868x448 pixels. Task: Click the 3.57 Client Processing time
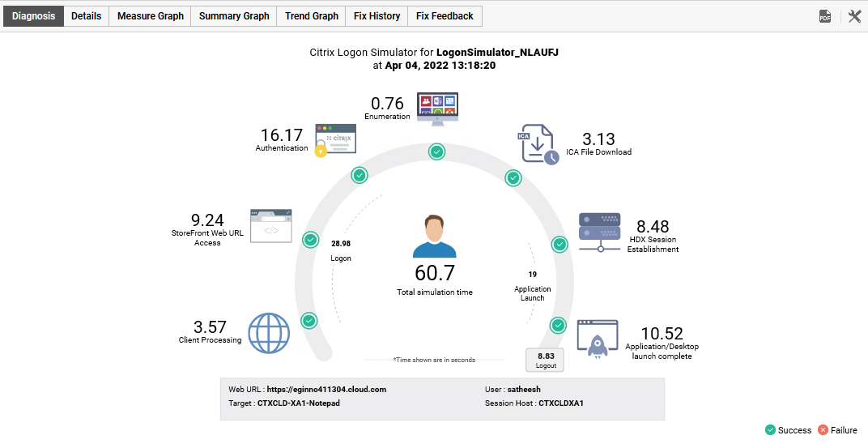coord(210,326)
